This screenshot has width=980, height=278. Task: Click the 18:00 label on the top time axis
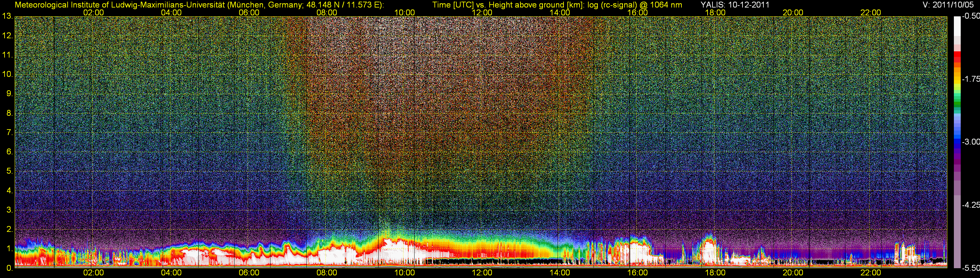click(x=715, y=12)
